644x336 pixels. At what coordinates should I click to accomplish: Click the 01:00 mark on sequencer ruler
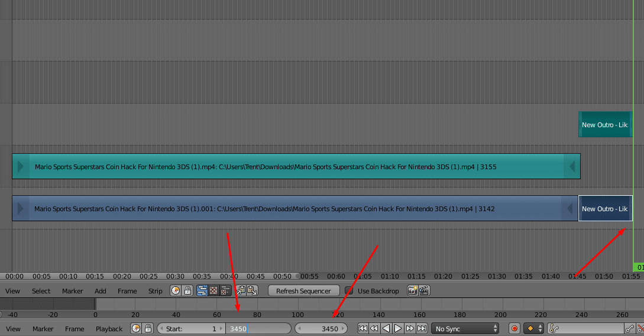pyautogui.click(x=336, y=276)
